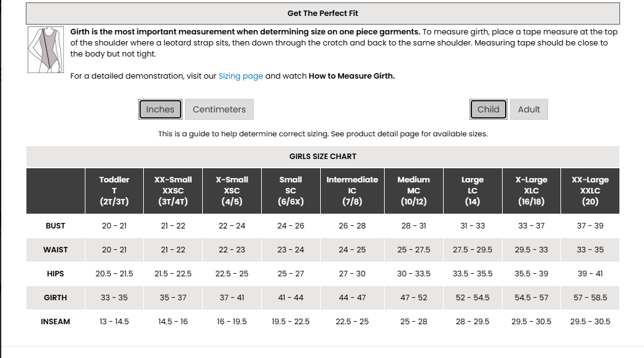The image size is (644, 358).
Task: Click the Small SC column header
Action: pos(291,190)
